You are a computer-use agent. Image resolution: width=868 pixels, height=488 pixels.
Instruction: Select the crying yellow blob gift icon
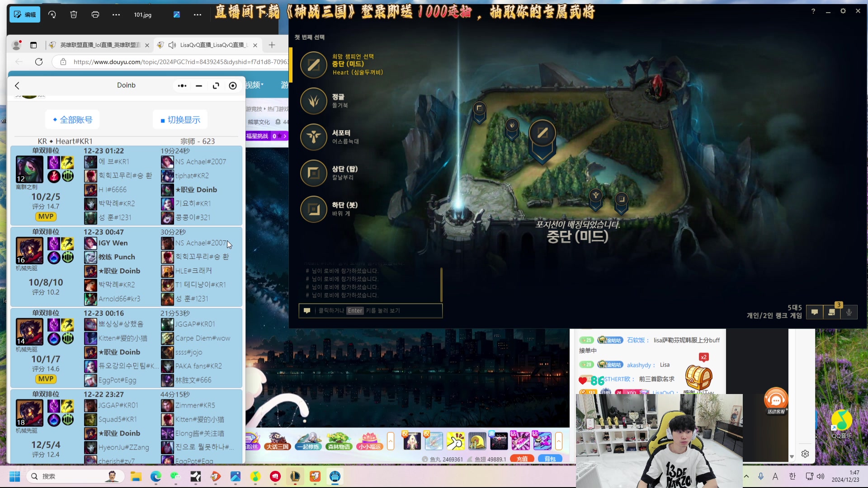coord(477,441)
